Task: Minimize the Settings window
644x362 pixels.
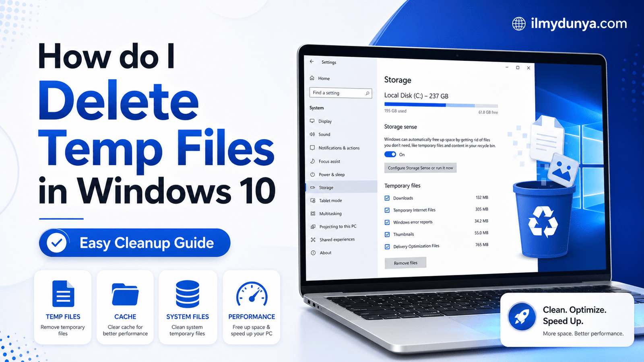Action: click(507, 67)
